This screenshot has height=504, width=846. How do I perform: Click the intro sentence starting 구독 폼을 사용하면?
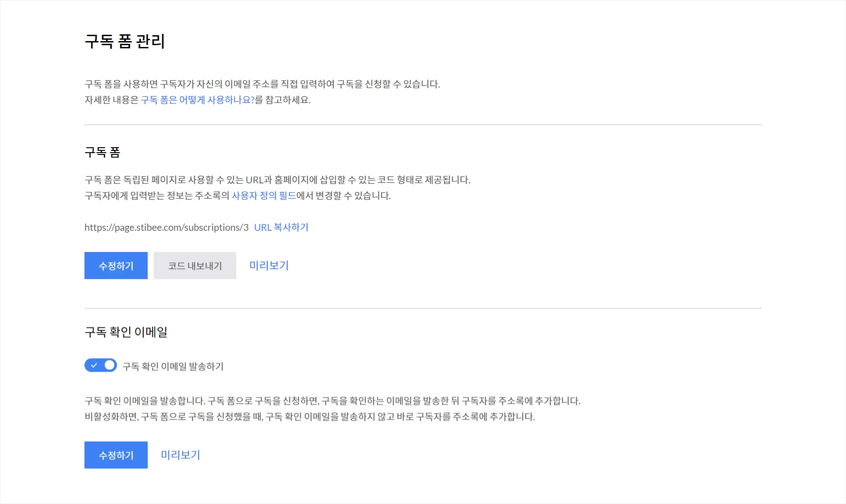click(262, 84)
